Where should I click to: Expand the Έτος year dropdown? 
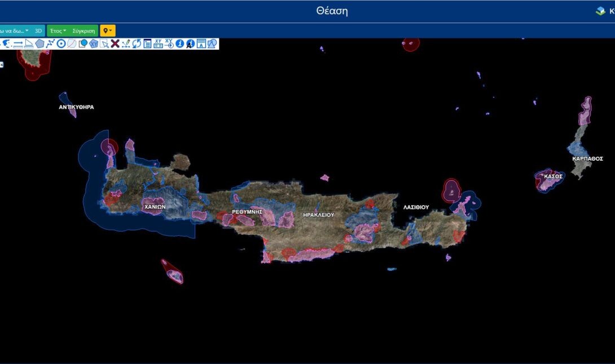click(x=58, y=30)
